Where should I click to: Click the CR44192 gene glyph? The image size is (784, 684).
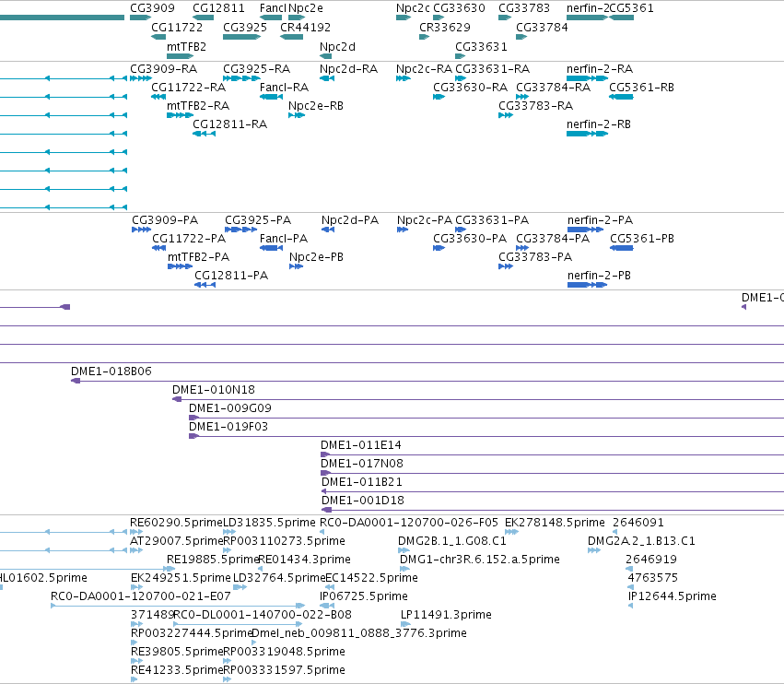click(x=291, y=37)
